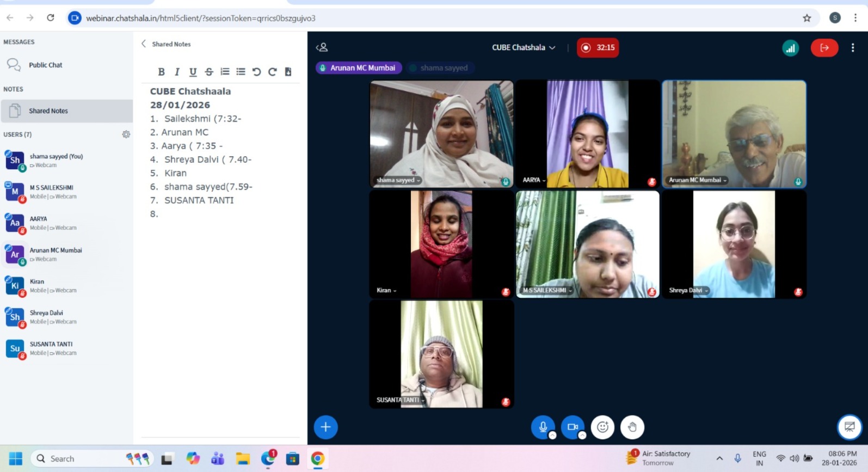Open the emoji reactions picker
This screenshot has height=472, width=868.
(x=602, y=427)
